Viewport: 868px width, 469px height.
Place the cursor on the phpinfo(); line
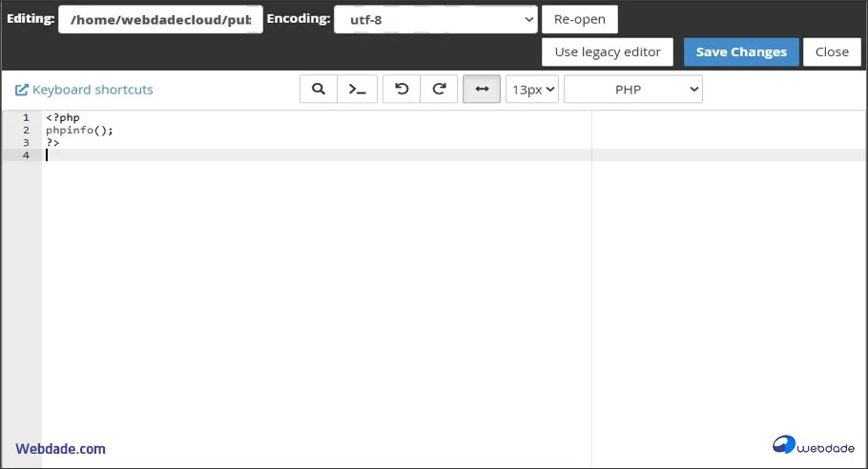tap(79, 131)
